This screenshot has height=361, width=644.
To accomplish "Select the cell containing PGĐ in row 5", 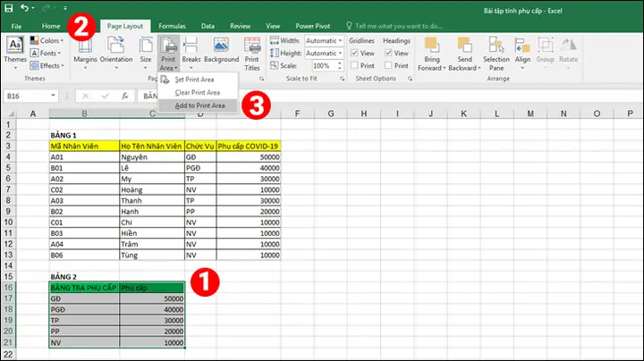I will point(200,168).
